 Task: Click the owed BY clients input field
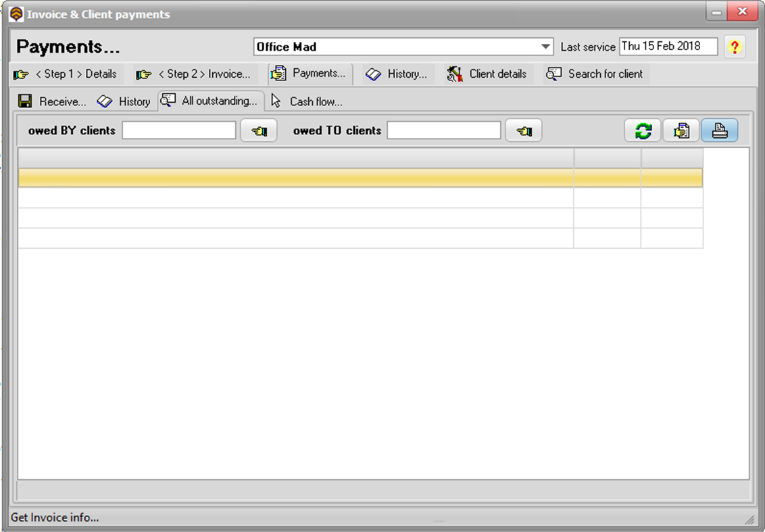click(178, 130)
